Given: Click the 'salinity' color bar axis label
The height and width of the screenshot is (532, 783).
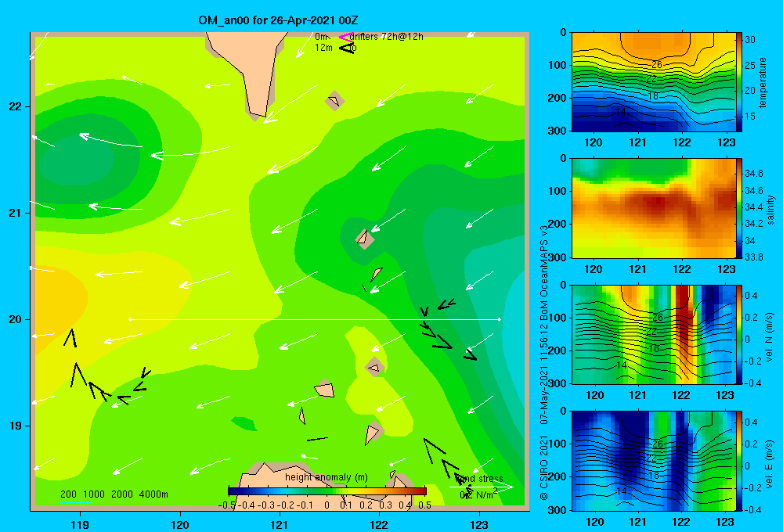Looking at the screenshot, I should point(770,210).
